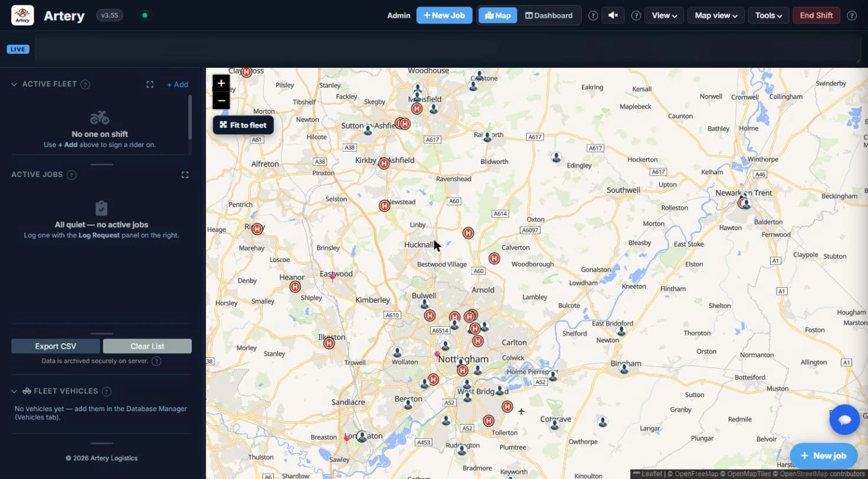The width and height of the screenshot is (868, 479).
Task: Select hospital marker at Kirkby in Ashfield
Action: coord(384,163)
